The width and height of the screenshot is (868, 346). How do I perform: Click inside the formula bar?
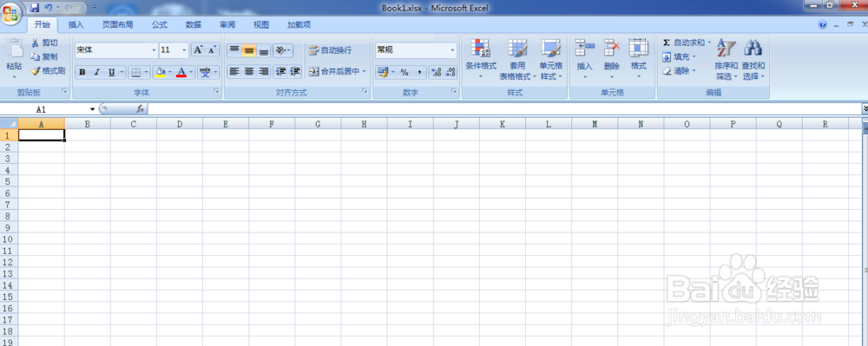coord(504,109)
